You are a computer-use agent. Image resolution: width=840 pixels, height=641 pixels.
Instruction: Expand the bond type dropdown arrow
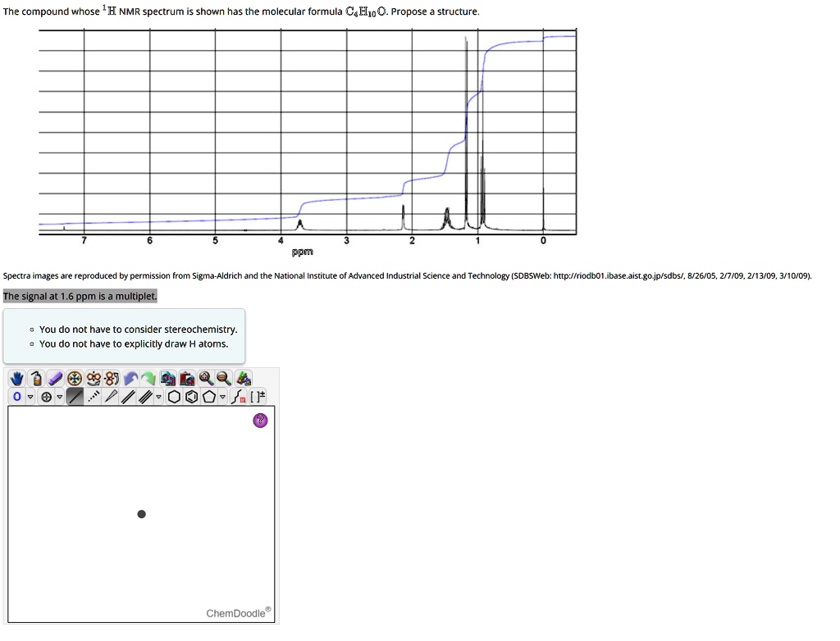158,397
